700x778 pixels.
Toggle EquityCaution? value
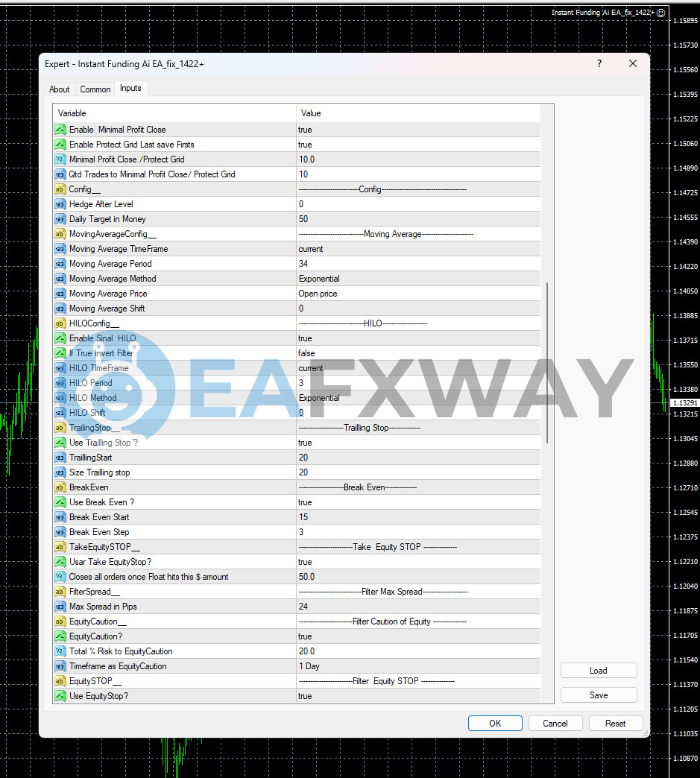pyautogui.click(x=418, y=636)
